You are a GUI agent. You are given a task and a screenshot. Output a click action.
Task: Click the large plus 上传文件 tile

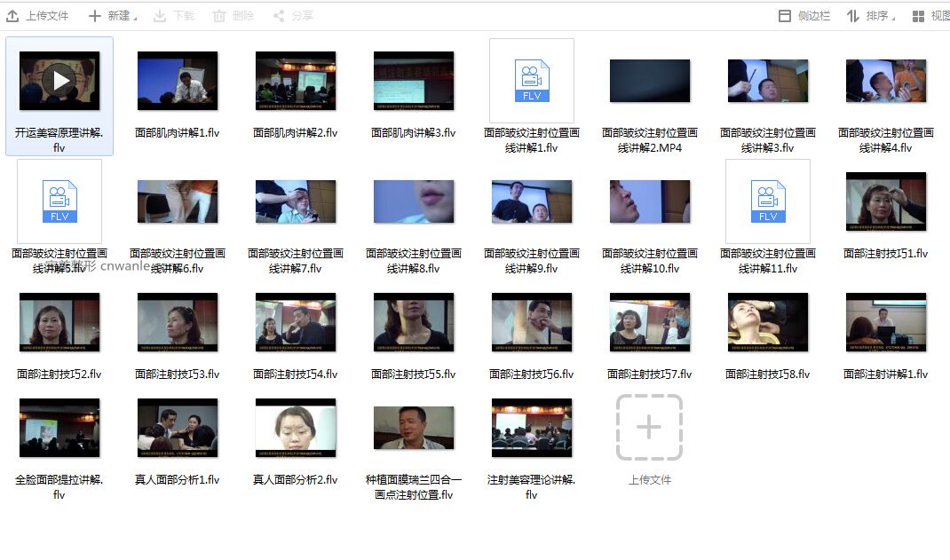coord(649,428)
